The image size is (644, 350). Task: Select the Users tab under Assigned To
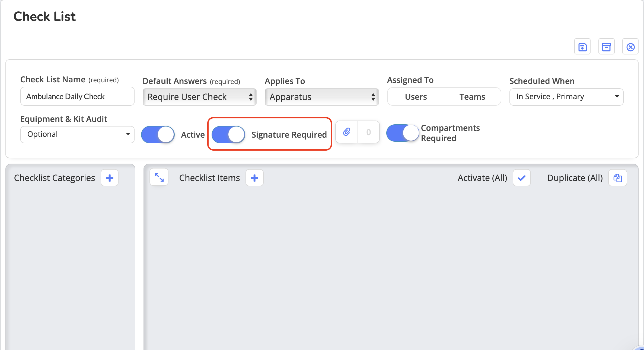point(416,97)
